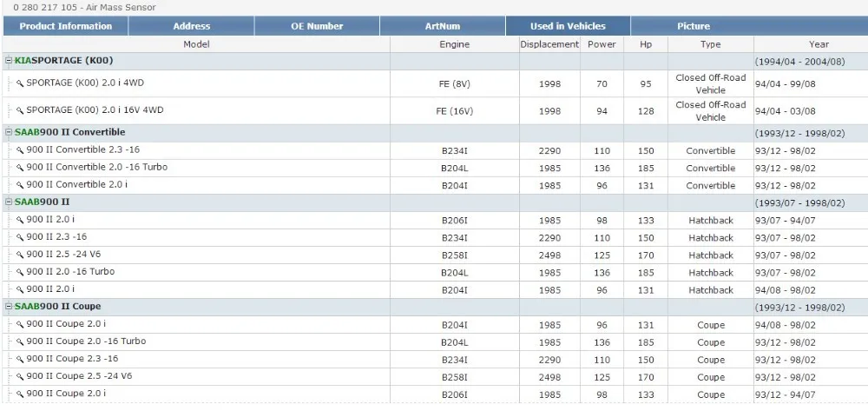The height and width of the screenshot is (411, 868).
Task: Click the Displacement column header
Action: pos(549,44)
